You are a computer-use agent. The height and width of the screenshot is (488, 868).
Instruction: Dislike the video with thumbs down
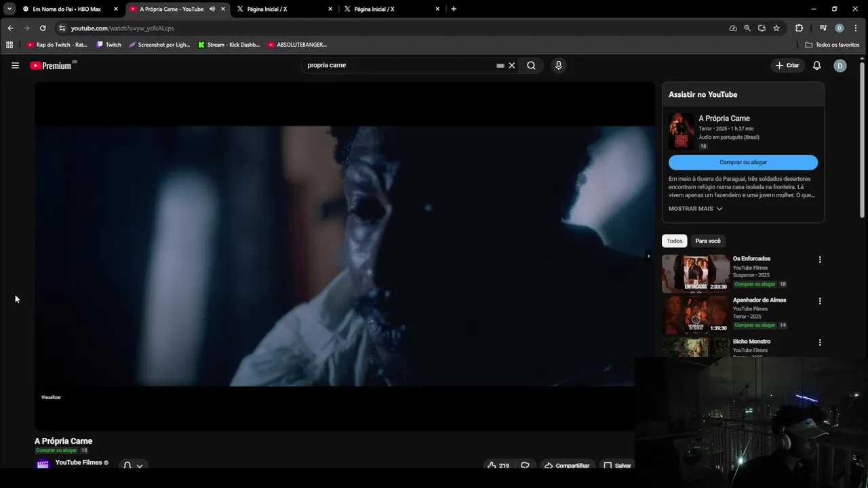click(x=525, y=466)
